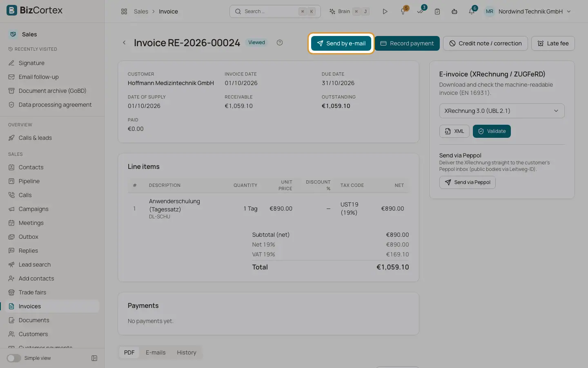Click Sales in the breadcrumb

pos(141,11)
